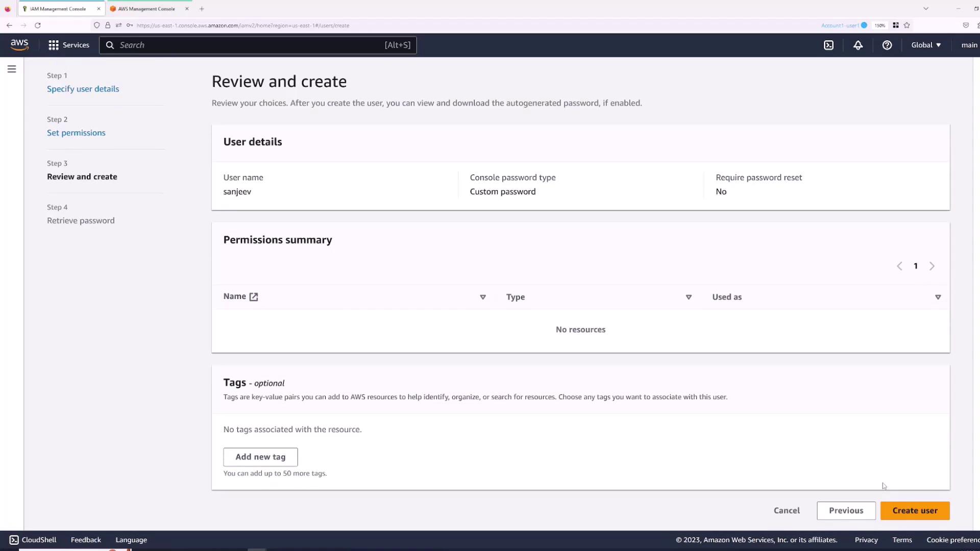Viewport: 980px width, 551px height.
Task: Sort by the Used as column arrow
Action: pyautogui.click(x=938, y=297)
